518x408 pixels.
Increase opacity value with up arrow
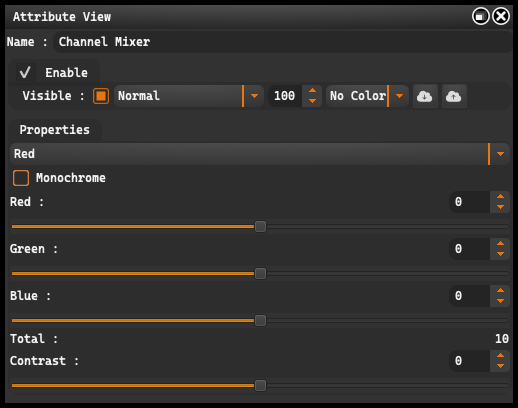pos(312,91)
